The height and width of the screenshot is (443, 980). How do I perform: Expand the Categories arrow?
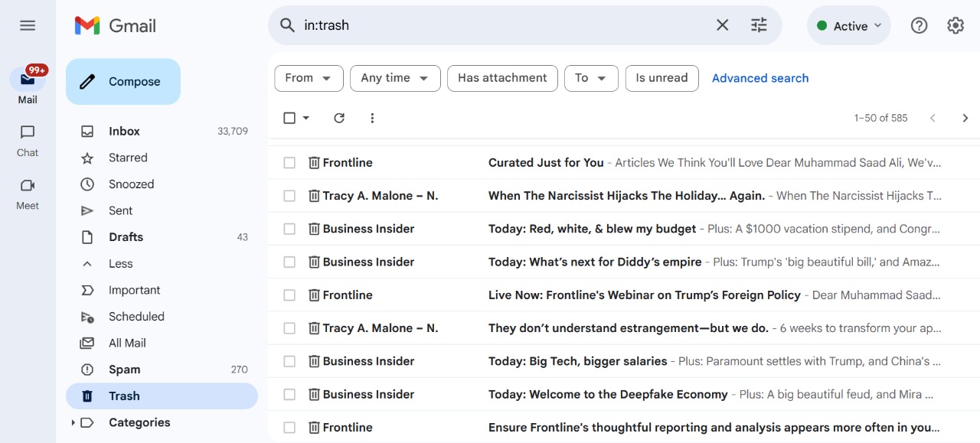[73, 422]
